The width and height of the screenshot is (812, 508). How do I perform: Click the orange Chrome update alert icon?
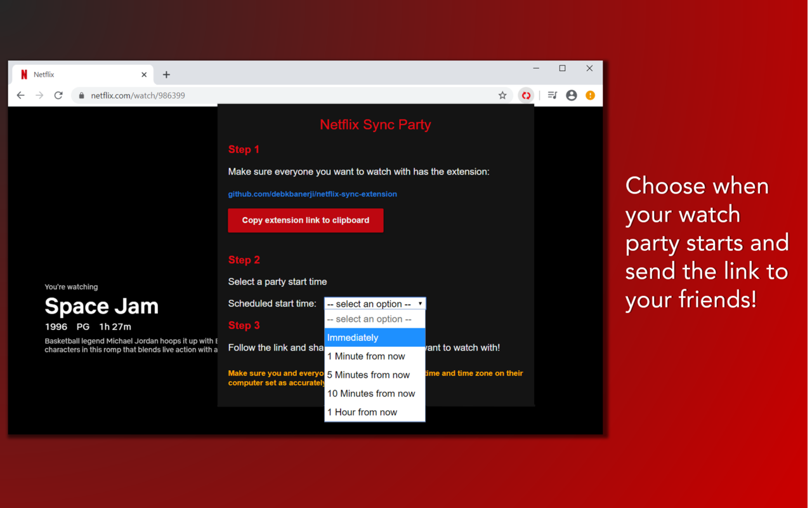(591, 95)
